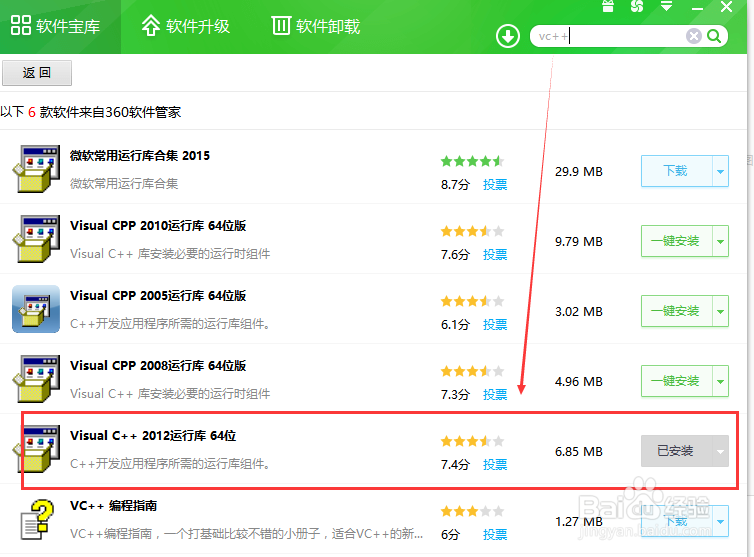Viewport: 754px width, 557px height.
Task: Expand dropdown next to 微软常用运行库 下载 button
Action: [720, 171]
